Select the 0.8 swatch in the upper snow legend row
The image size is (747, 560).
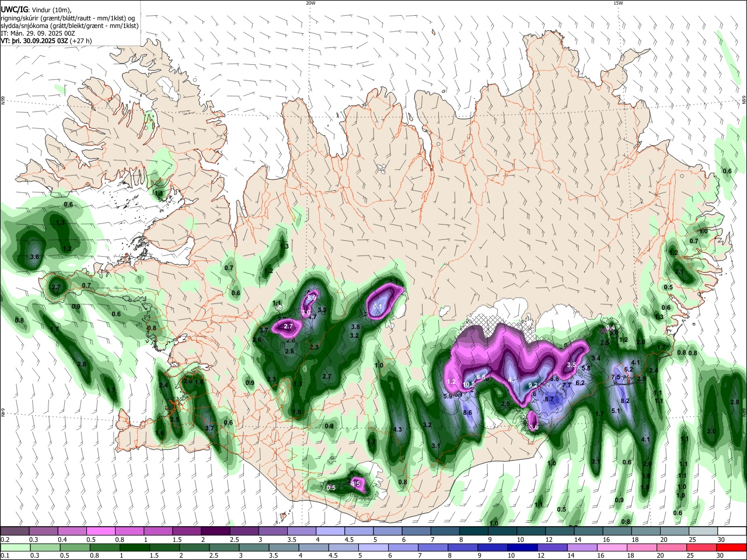(x=129, y=531)
